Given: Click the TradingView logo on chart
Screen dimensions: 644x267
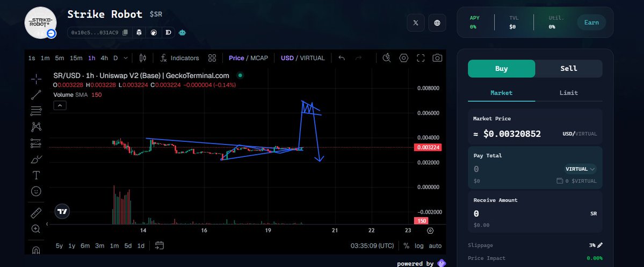Looking at the screenshot, I should pos(62,212).
